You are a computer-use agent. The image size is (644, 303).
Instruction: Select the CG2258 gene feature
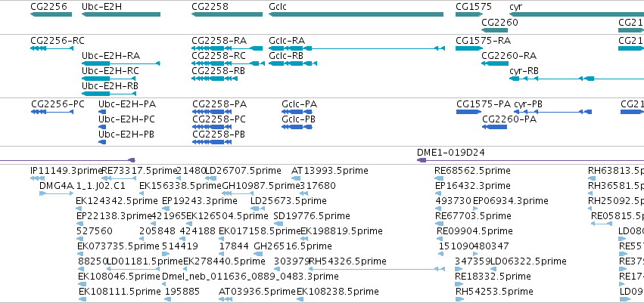click(227, 14)
